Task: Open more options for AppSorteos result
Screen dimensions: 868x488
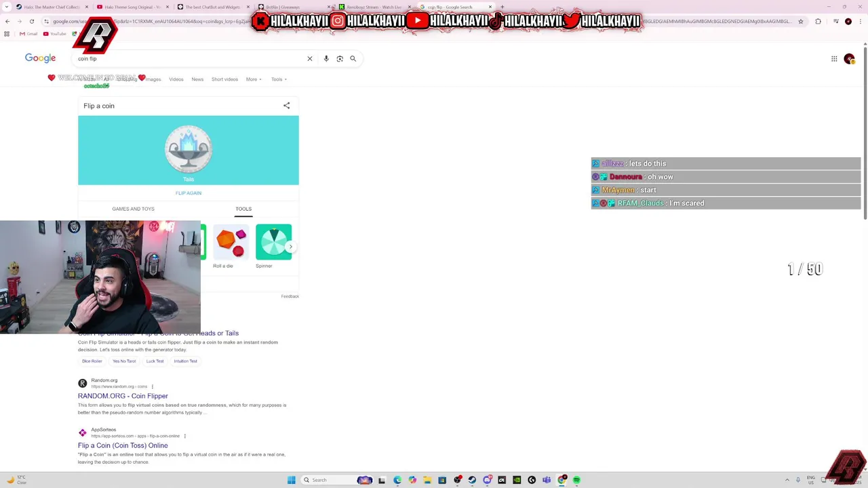Action: click(184, 436)
